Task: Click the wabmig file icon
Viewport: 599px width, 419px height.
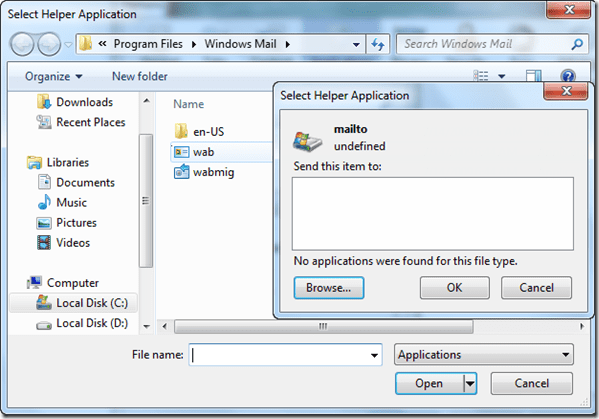Action: click(181, 172)
